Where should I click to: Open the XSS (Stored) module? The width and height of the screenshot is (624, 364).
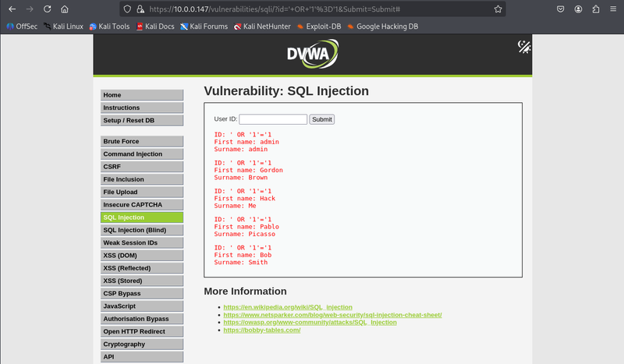pos(142,281)
